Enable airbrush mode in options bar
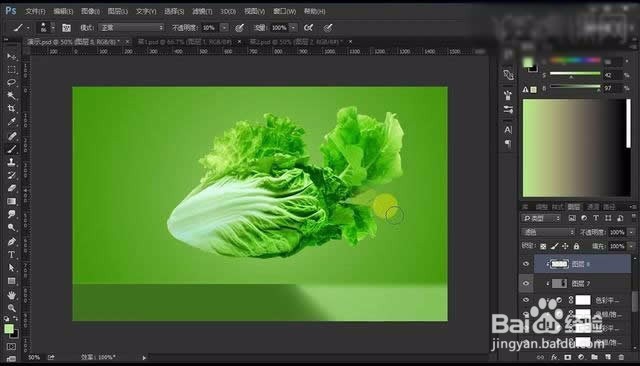 click(x=309, y=28)
